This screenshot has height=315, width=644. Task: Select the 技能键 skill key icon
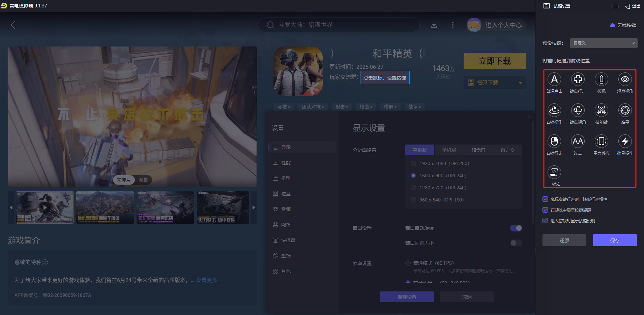point(601,111)
